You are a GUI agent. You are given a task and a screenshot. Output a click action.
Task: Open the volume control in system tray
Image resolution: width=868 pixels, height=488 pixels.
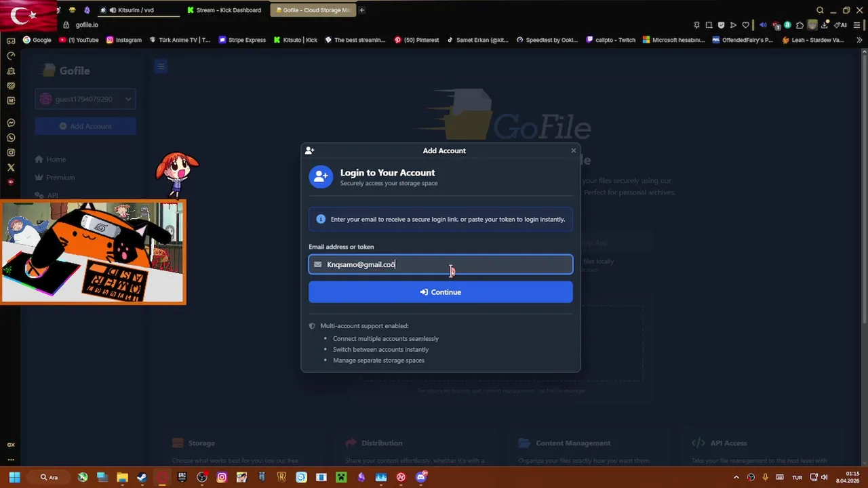click(x=824, y=477)
